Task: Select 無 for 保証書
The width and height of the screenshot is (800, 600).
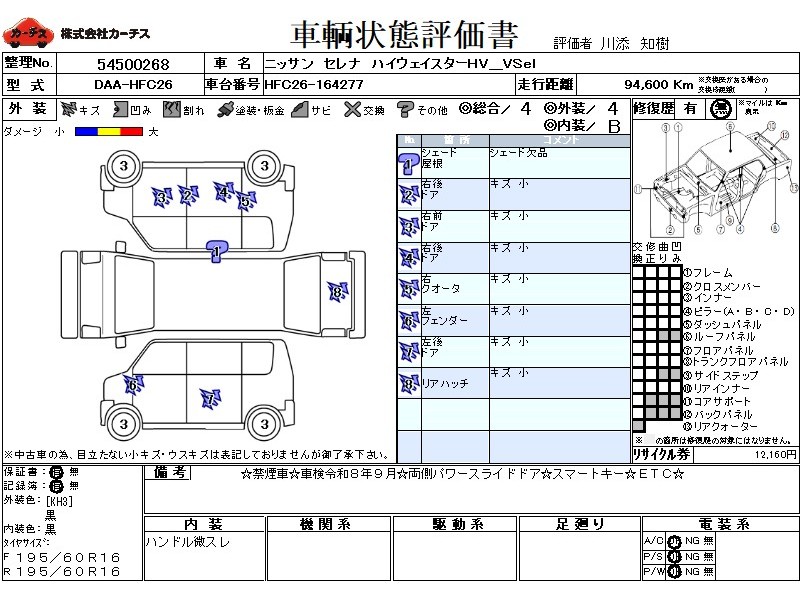Action: coord(73,472)
